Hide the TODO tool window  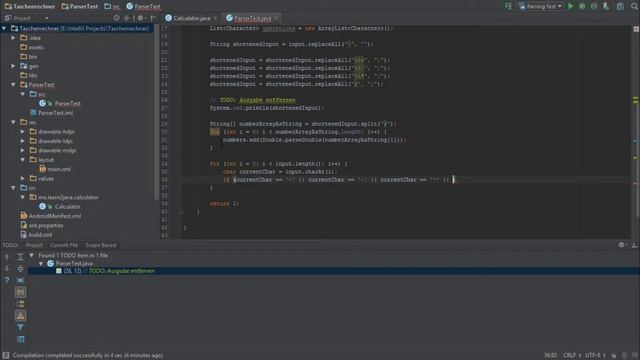point(634,245)
